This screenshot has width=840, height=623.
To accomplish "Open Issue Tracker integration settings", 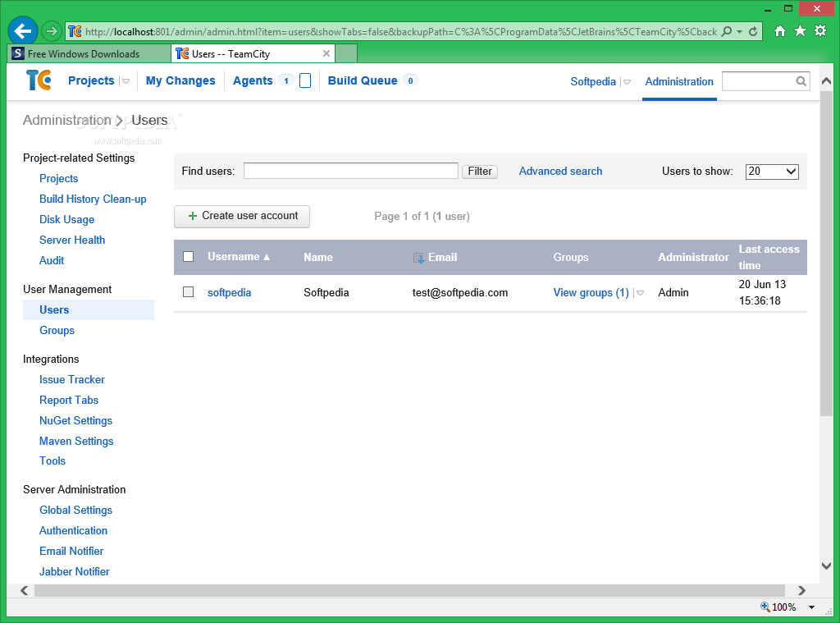I will coord(72,379).
